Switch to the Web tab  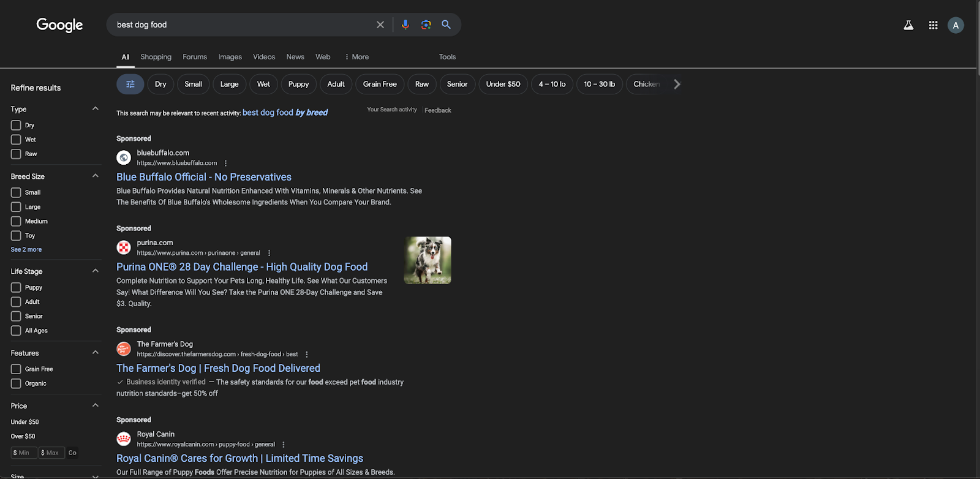[323, 56]
